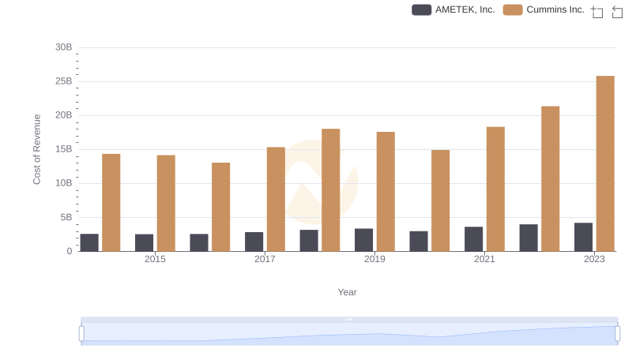This screenshot has height=364, width=632.
Task: Click the right handle of the range slider
Action: point(618,334)
